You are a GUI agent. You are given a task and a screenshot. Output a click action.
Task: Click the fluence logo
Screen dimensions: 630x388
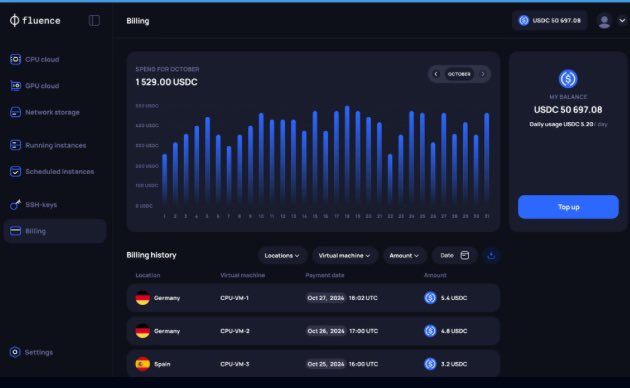coord(35,20)
